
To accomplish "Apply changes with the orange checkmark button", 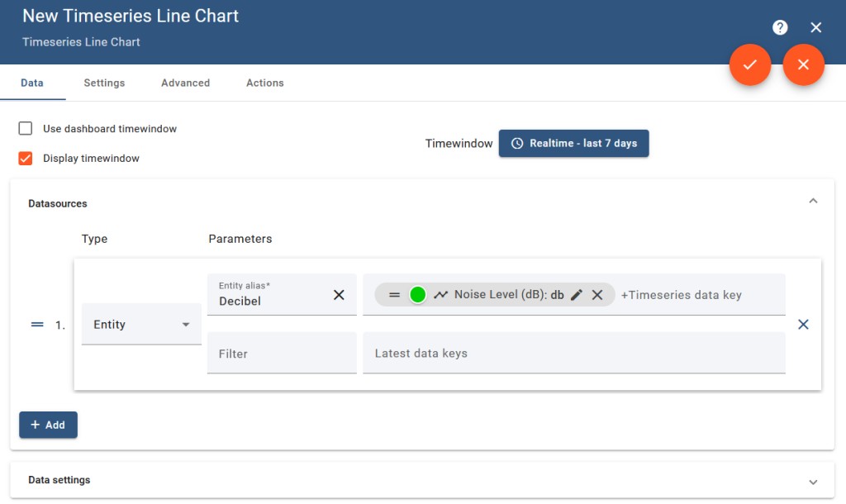I will tap(750, 64).
